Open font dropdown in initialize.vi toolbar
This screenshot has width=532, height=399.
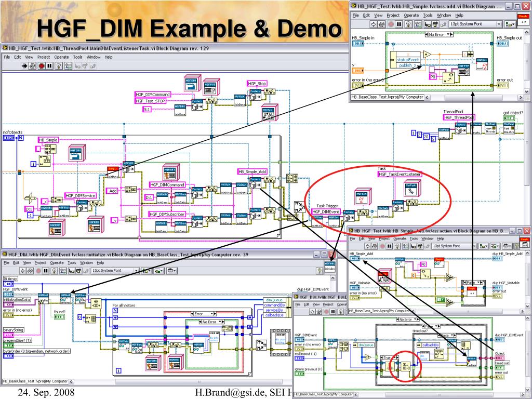coord(115,271)
